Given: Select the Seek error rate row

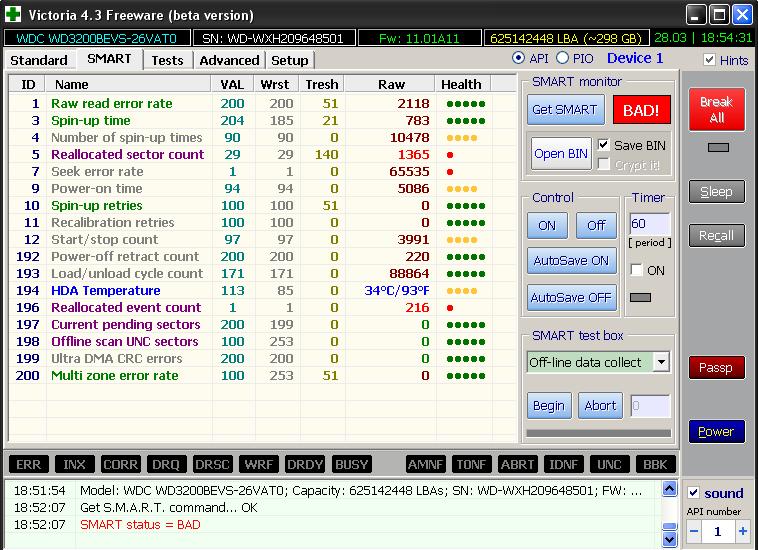Looking at the screenshot, I should [262, 172].
